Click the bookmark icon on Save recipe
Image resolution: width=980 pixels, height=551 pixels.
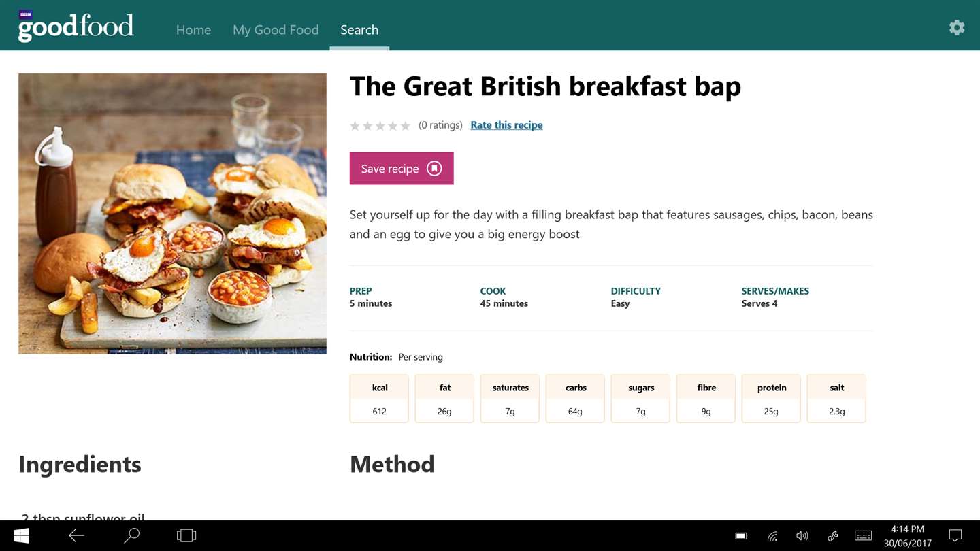[x=434, y=169]
